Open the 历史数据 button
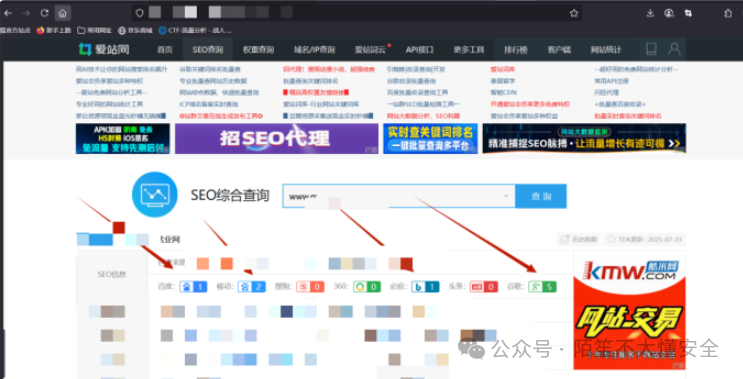Image resolution: width=743 pixels, height=379 pixels. pos(579,239)
